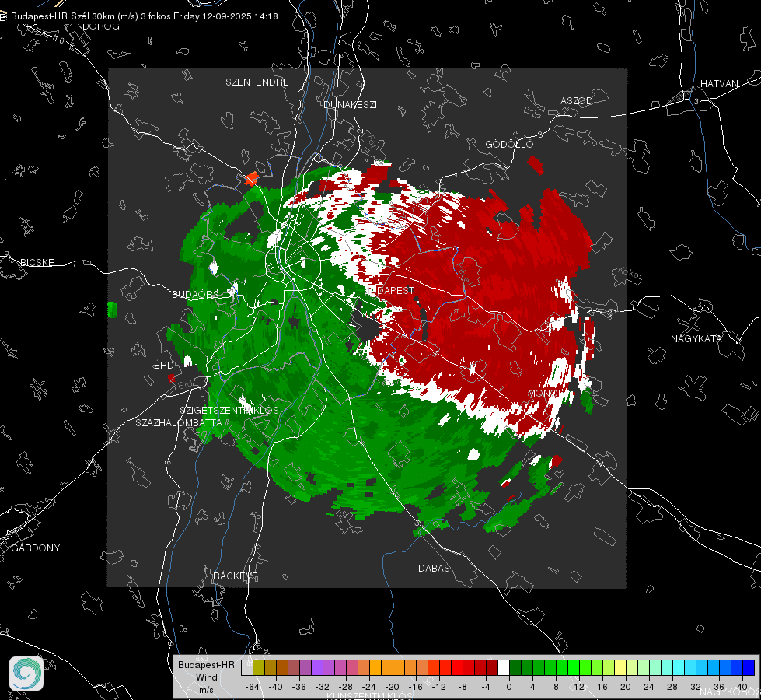Click the -36 legend value
Image resolution: width=761 pixels, height=700 pixels.
coord(299,687)
